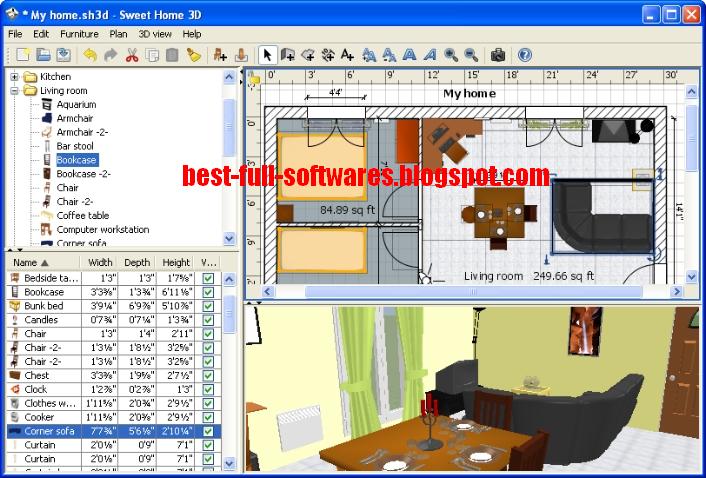Cut selection with the scissors icon
This screenshot has height=478, width=706.
click(131, 55)
